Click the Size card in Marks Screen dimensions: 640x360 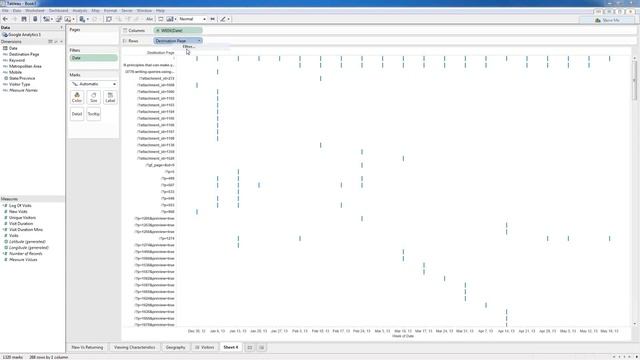click(93, 97)
